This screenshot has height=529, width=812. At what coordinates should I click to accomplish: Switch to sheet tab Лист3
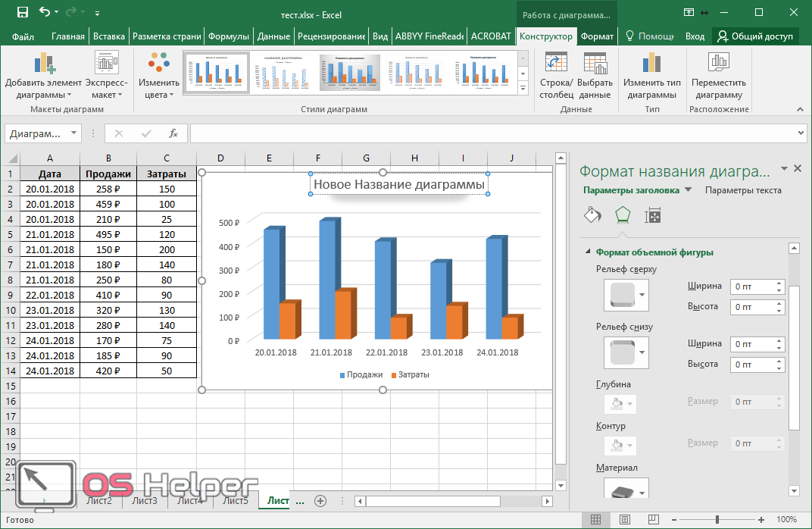click(144, 501)
